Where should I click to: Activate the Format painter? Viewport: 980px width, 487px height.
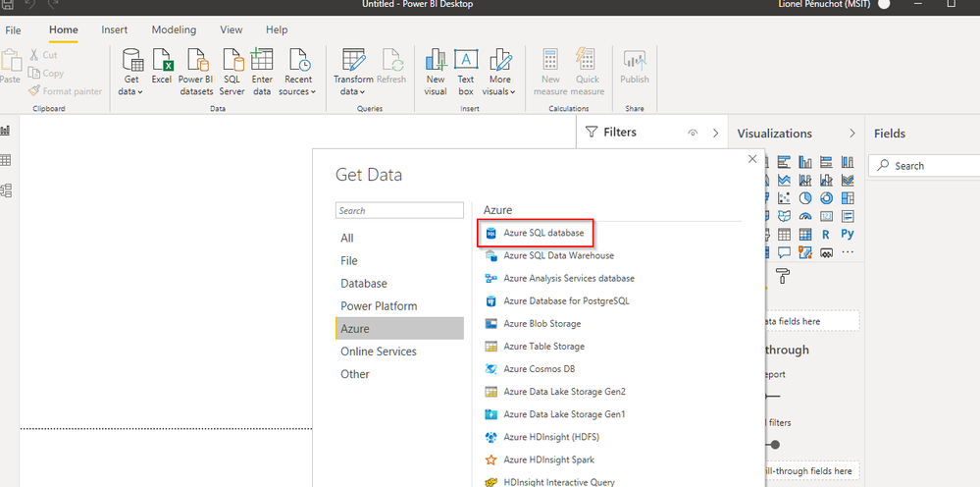pyautogui.click(x=65, y=91)
